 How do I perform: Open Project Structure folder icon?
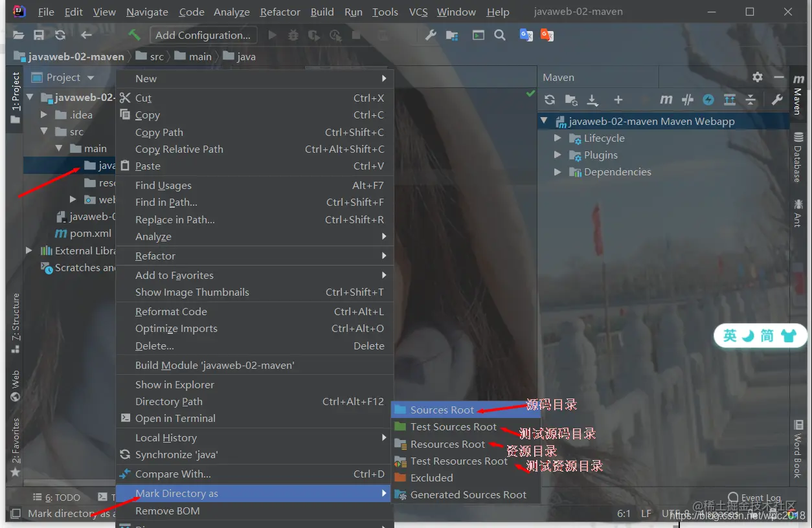pos(452,36)
